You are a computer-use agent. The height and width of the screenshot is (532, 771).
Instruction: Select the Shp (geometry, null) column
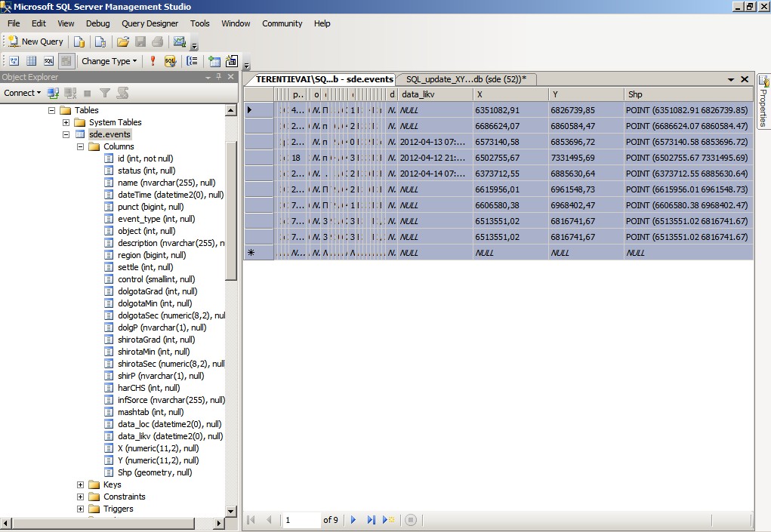[154, 472]
